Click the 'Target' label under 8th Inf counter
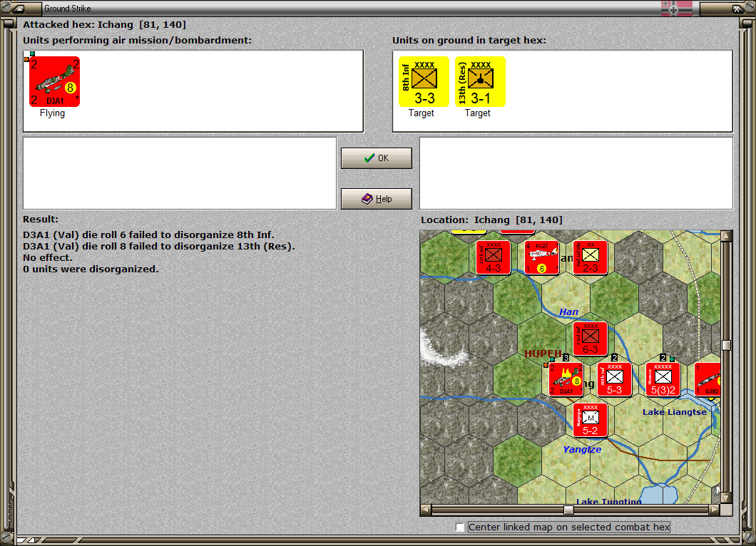756x546 pixels. pos(422,113)
